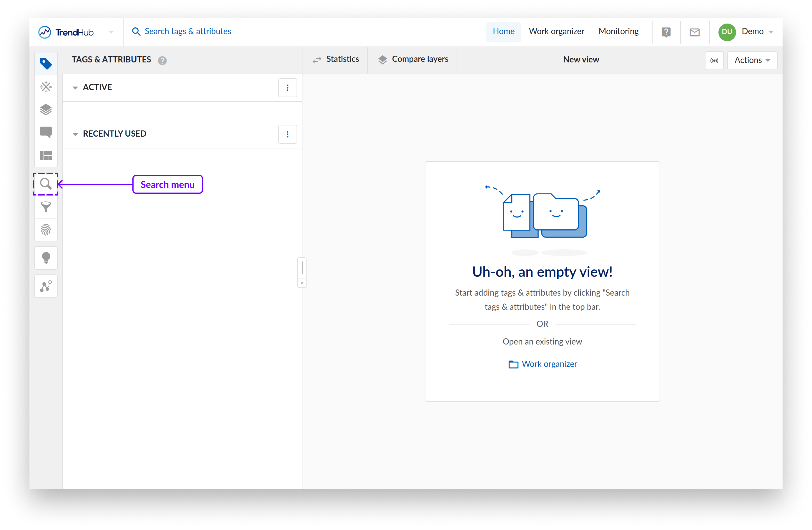812x530 pixels.
Task: Open the fingerprint sidebar icon
Action: tap(46, 230)
